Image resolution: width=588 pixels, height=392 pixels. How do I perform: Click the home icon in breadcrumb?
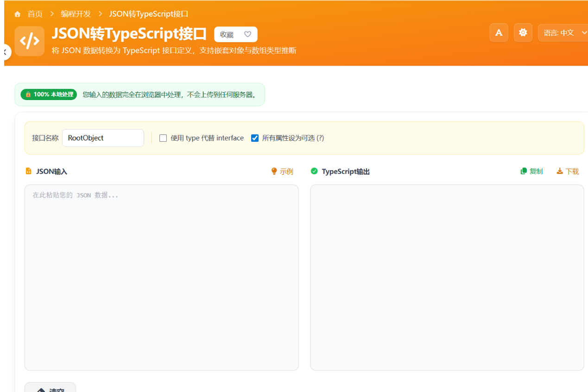click(18, 14)
